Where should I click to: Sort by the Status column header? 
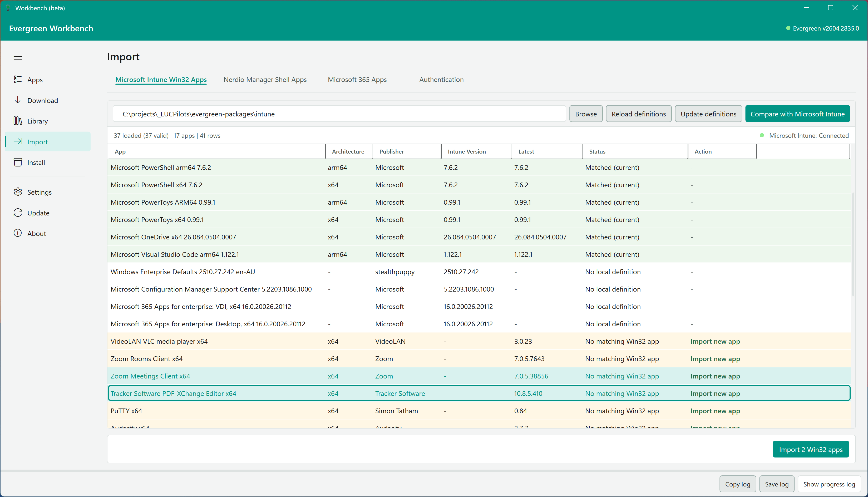(x=635, y=151)
